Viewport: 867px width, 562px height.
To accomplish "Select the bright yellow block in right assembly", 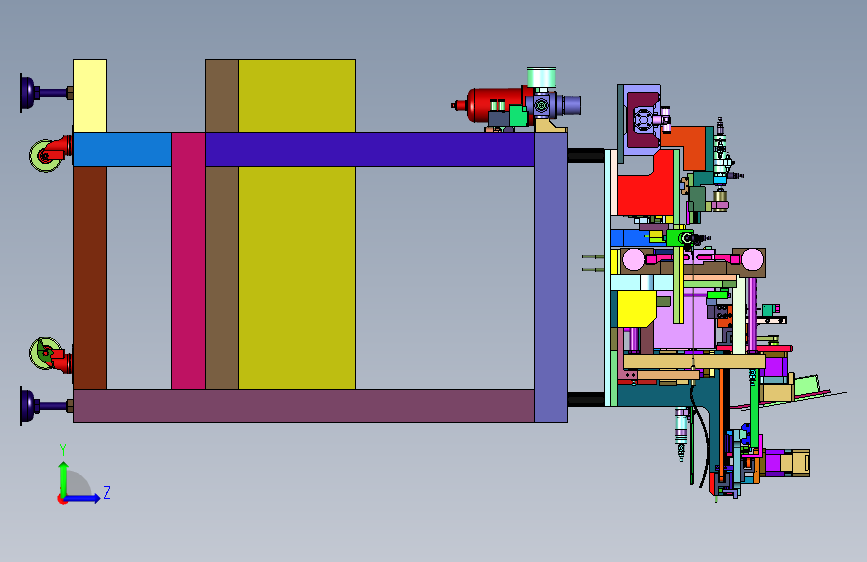I will [636, 309].
